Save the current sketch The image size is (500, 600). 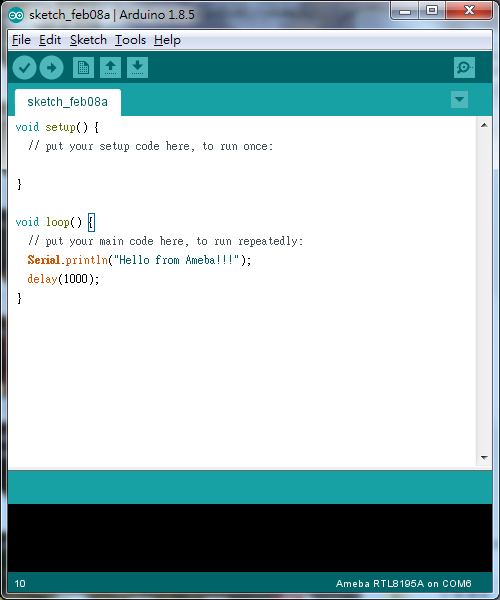pos(137,68)
